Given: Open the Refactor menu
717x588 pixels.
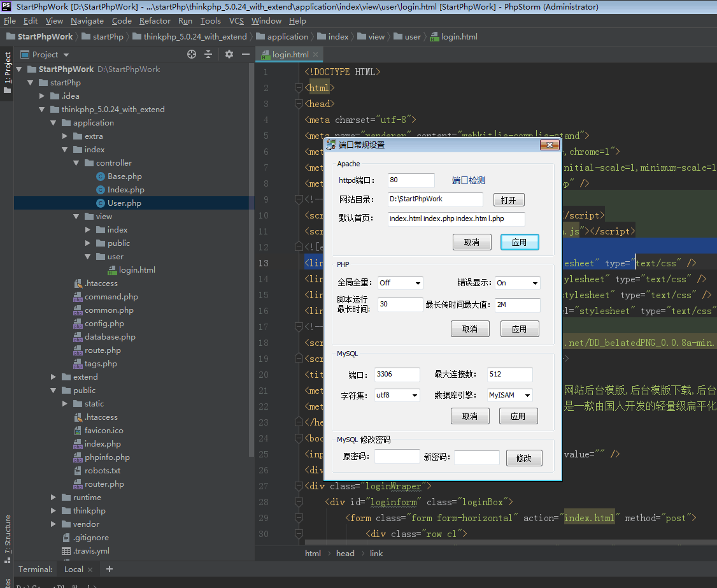Looking at the screenshot, I should coord(155,21).
